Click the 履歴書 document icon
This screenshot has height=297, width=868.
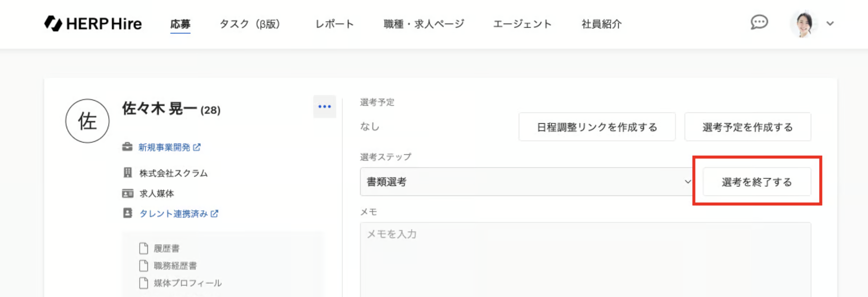(x=144, y=248)
